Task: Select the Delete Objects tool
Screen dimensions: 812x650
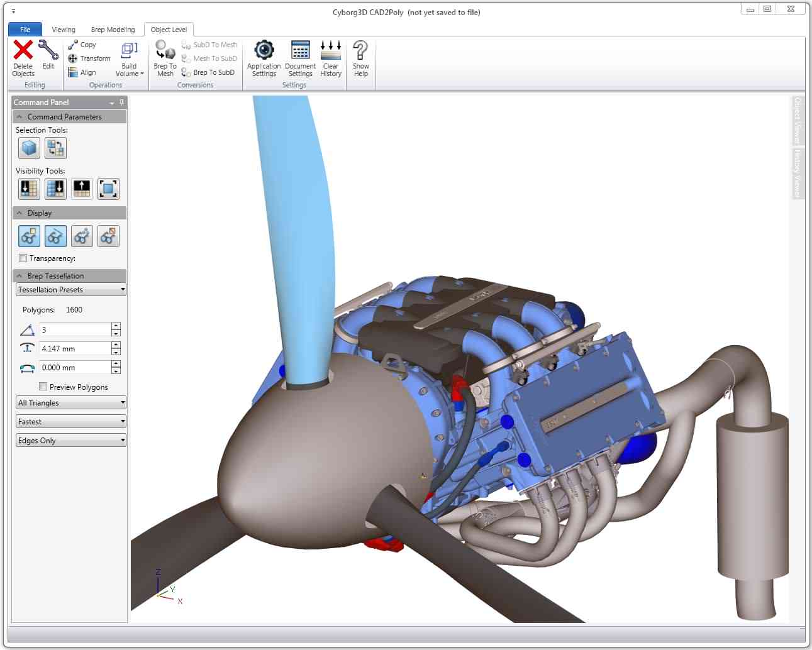Action: (x=23, y=57)
